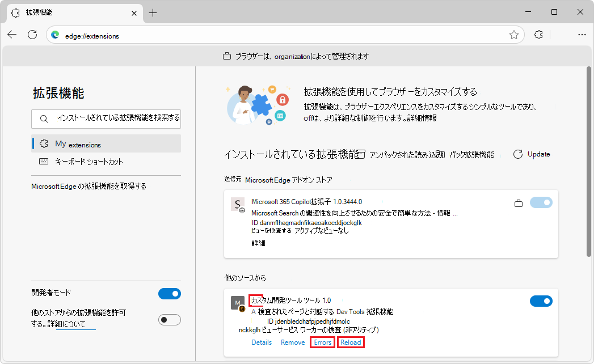Image resolution: width=594 pixels, height=364 pixels.
Task: Click Reload for the カスタム開発ツール extension
Action: [351, 342]
